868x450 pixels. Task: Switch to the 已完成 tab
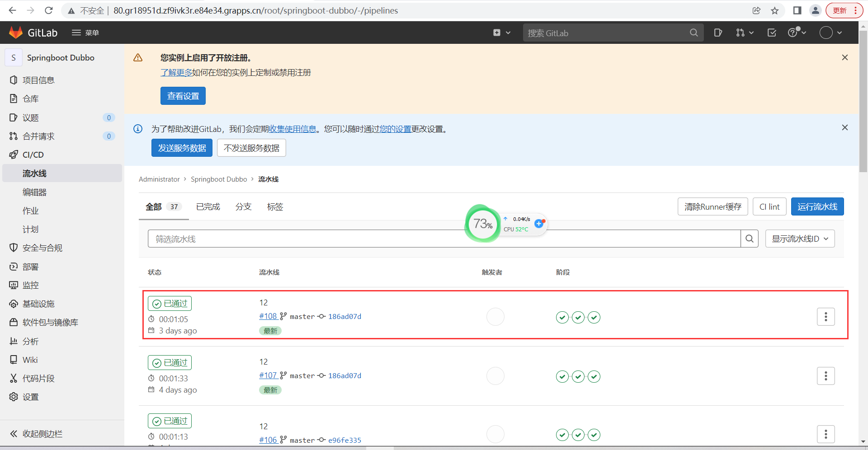coord(208,206)
